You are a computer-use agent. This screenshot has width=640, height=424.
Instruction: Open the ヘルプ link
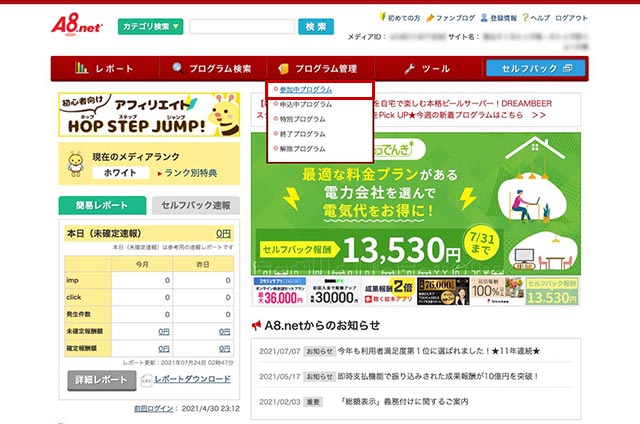(x=540, y=18)
